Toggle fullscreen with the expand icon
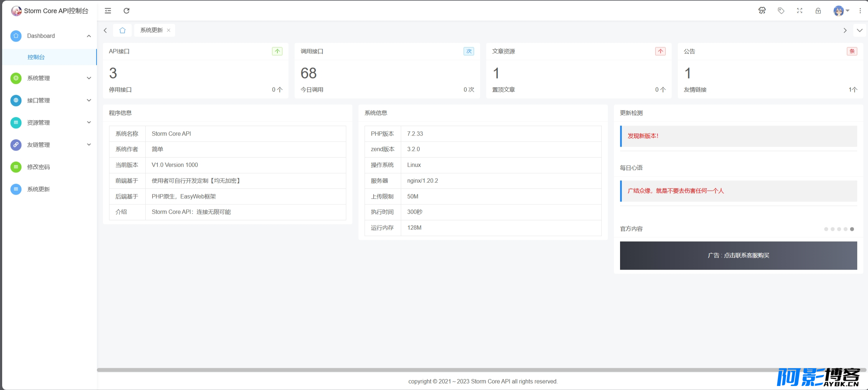This screenshot has width=868, height=390. [x=799, y=11]
